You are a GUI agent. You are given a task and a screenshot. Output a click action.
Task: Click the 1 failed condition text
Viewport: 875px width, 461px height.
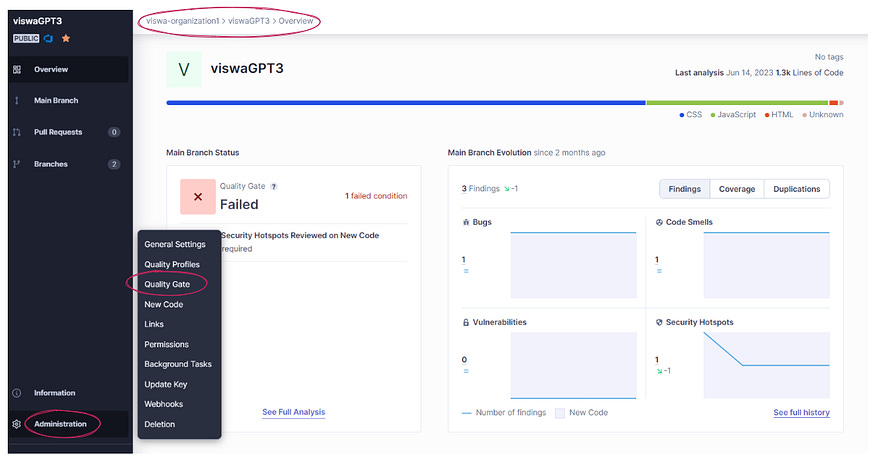(x=376, y=196)
